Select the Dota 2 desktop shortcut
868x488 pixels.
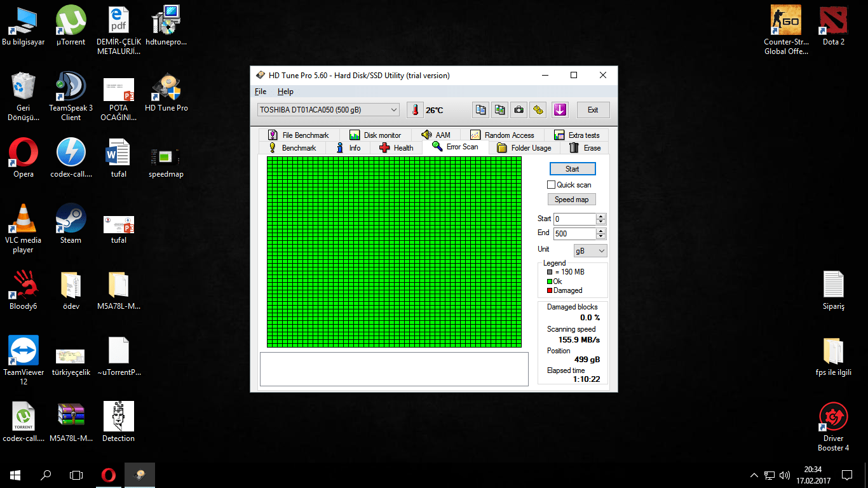click(834, 26)
